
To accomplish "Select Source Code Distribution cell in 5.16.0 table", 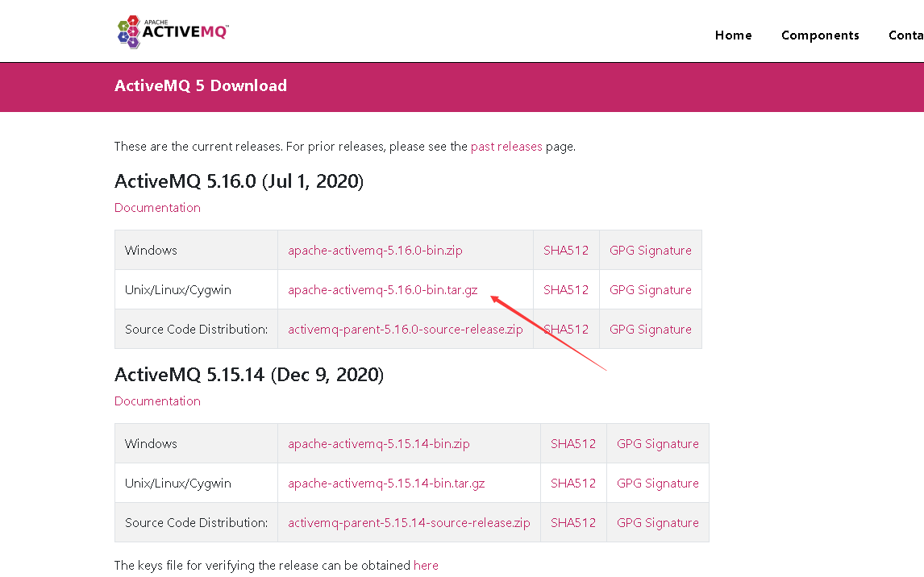I will (x=196, y=329).
